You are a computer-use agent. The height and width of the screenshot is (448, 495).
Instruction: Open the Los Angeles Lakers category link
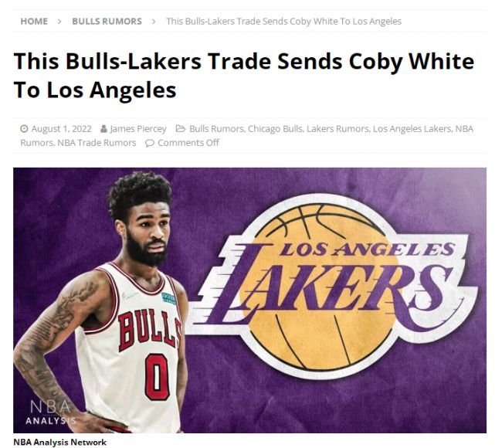412,129
